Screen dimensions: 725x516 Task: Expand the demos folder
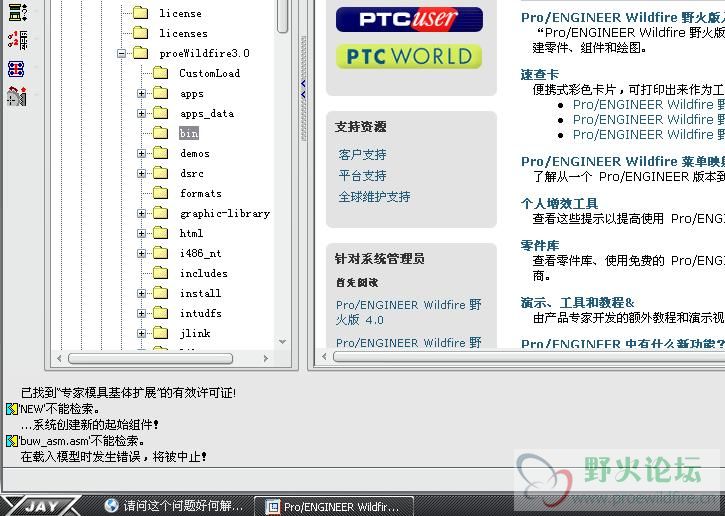click(x=141, y=154)
